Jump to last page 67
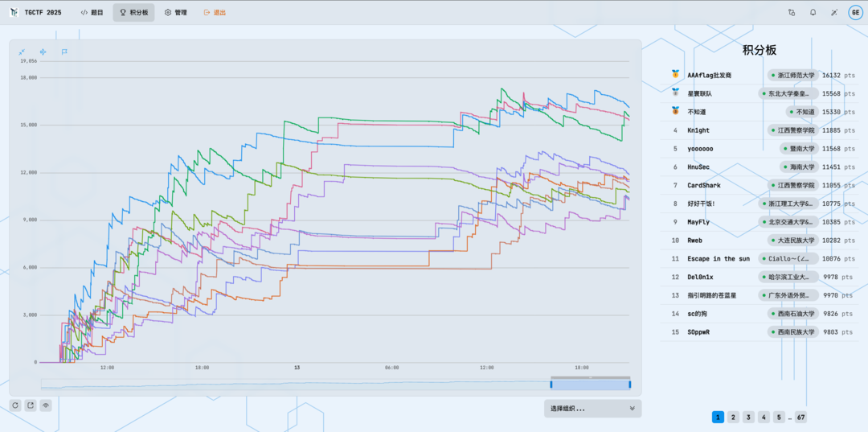The image size is (868, 432). click(x=800, y=417)
